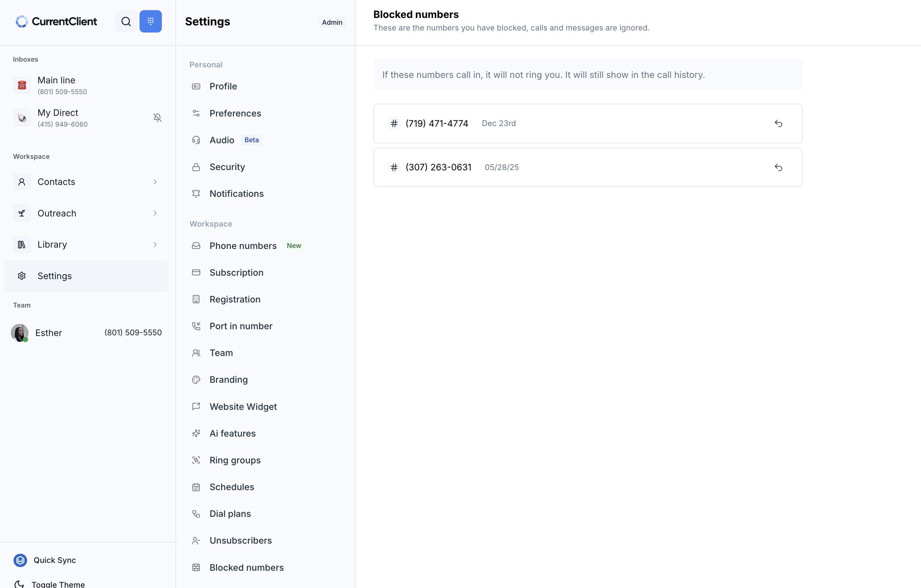Unblock number (719) 471-4774 with undo arrow
The width and height of the screenshot is (921, 588).
click(778, 124)
